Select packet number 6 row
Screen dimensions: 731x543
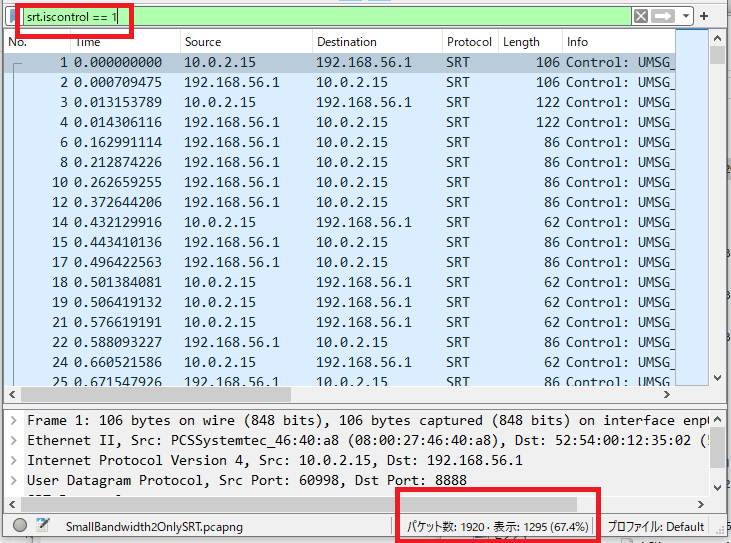[339, 143]
